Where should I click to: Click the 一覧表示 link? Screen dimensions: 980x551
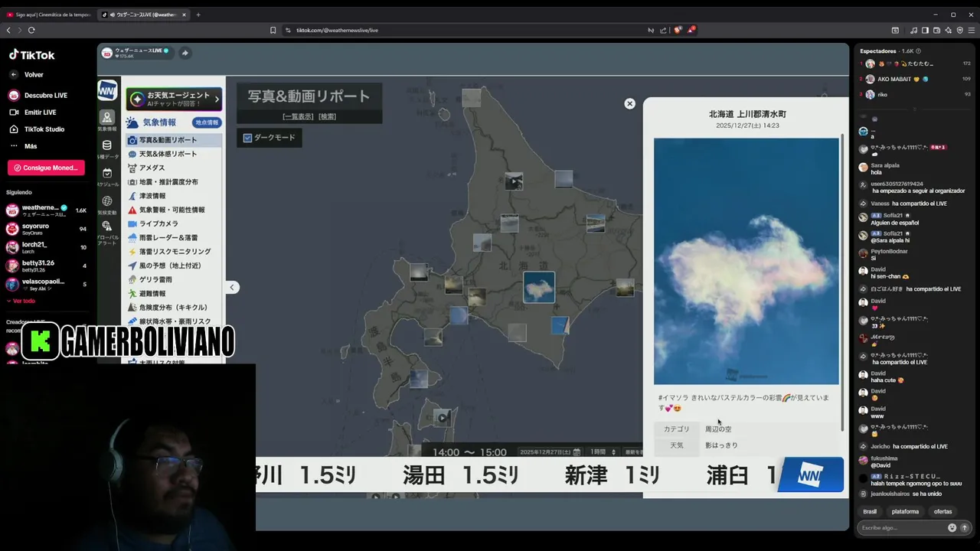click(299, 116)
